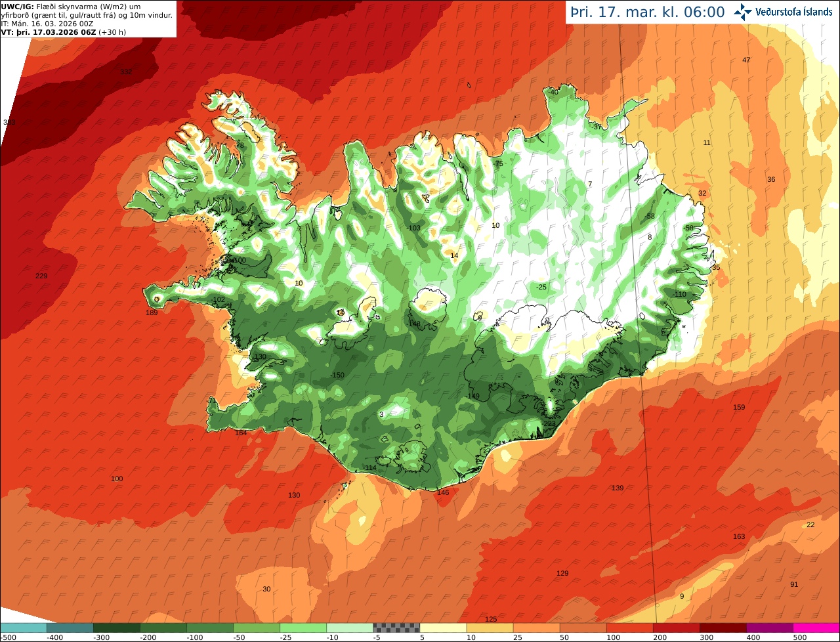Screen dimensions: 840x642
Task: Pick the dark red 300 to 400 swatch
Action: pos(723,628)
